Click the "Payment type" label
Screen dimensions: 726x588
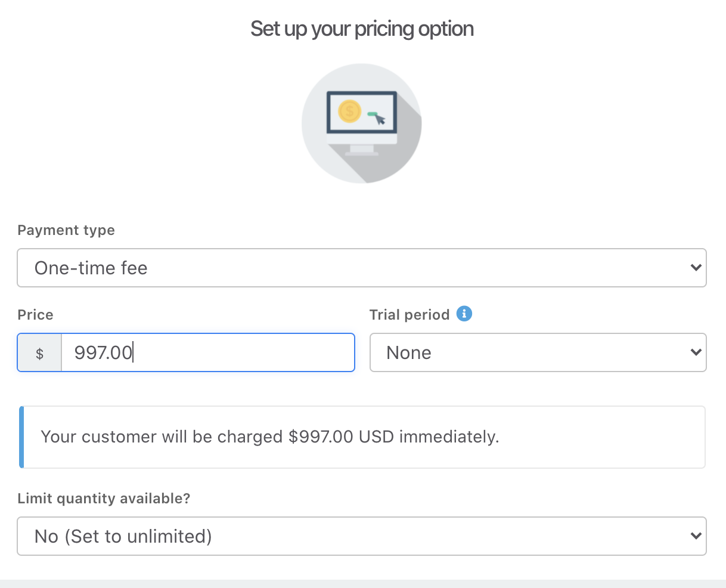66,230
